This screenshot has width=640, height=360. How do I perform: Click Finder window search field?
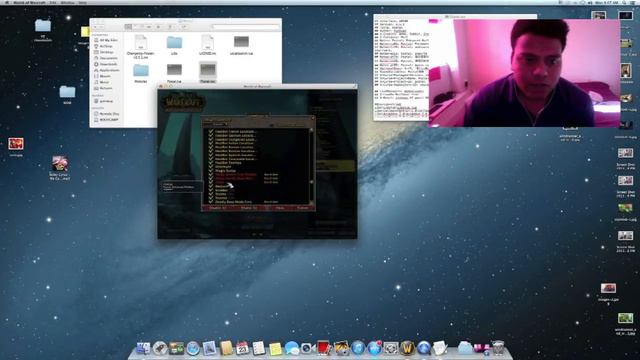(246, 27)
